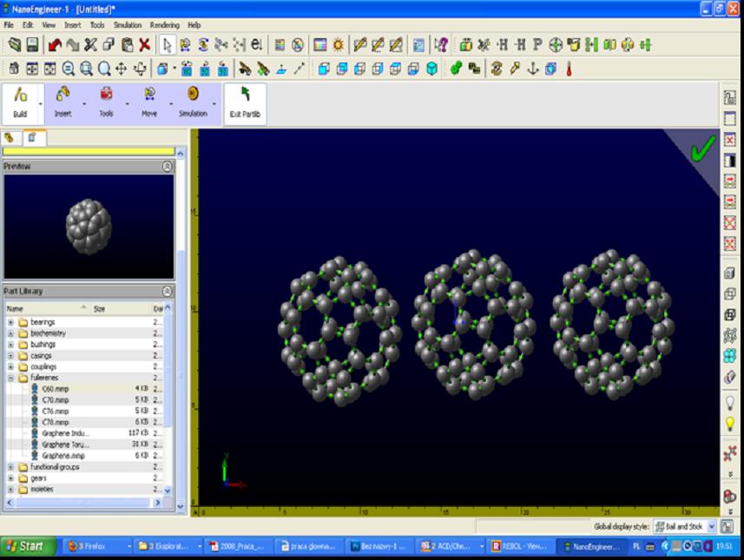Viewport: 744px width, 560px height.
Task: Click the anchor icon in toolbar
Action: 533,69
